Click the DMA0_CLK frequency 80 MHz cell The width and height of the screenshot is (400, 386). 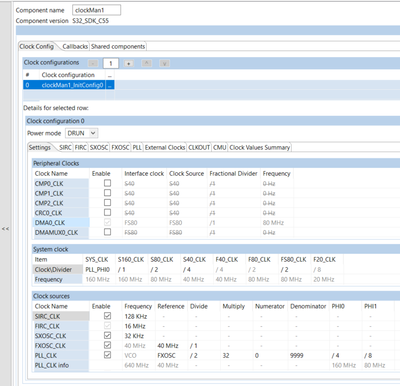point(277,222)
